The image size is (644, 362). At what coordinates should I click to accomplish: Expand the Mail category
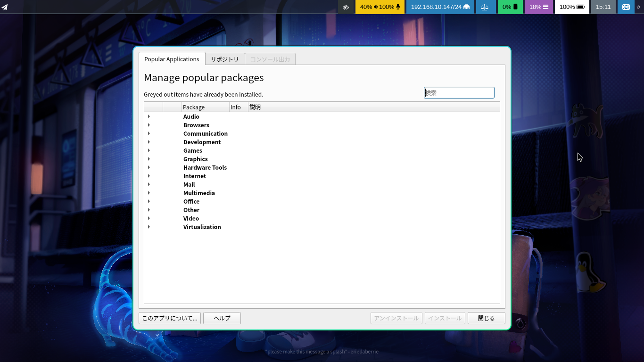tap(149, 184)
